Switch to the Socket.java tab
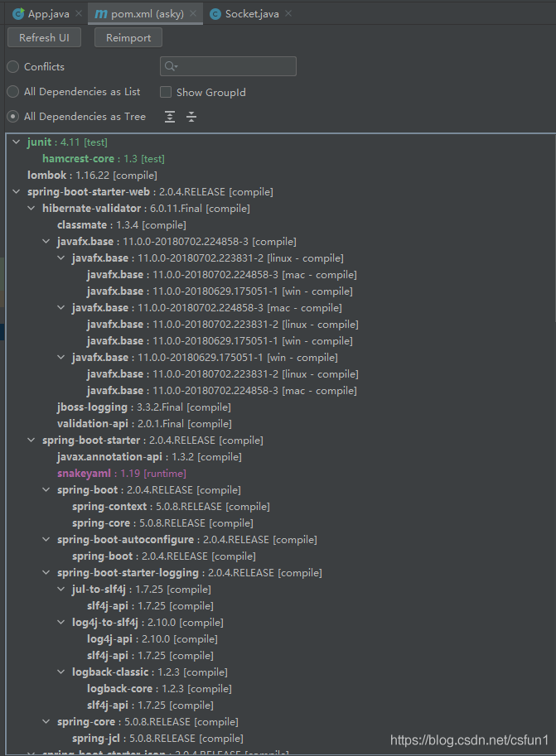 click(x=251, y=14)
